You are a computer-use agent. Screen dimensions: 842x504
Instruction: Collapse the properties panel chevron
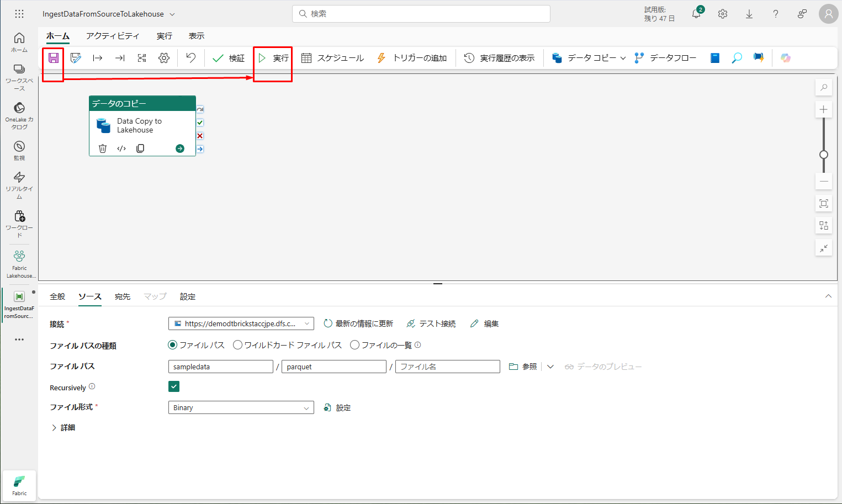(828, 296)
